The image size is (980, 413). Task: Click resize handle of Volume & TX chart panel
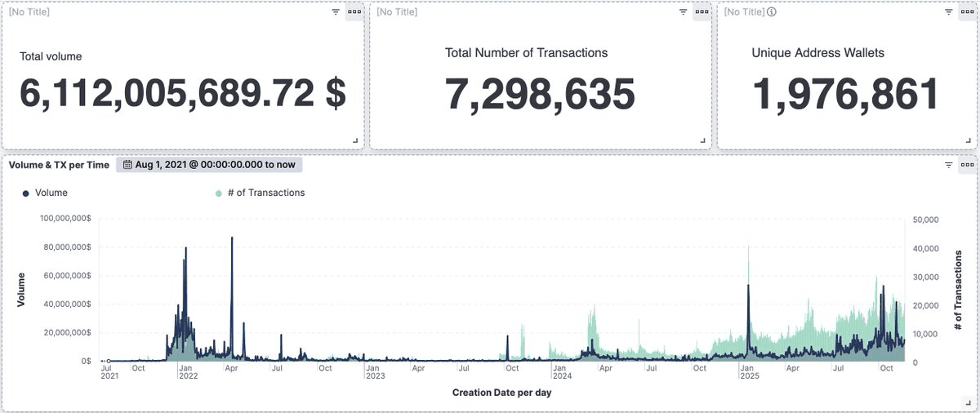pos(969,403)
